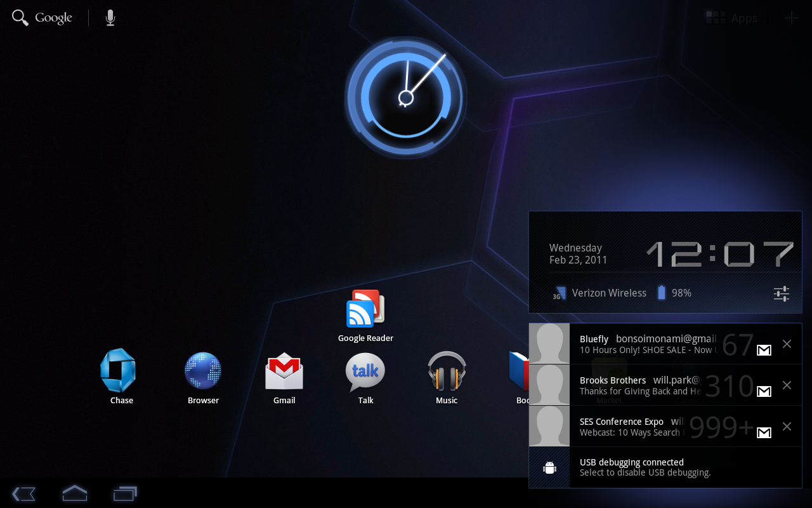Tap the SES Conference Expo sender avatar

[x=549, y=426]
